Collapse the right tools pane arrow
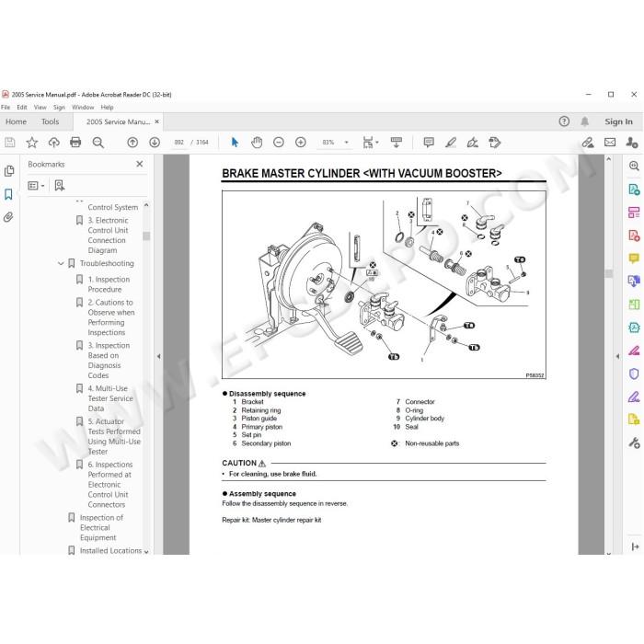The image size is (644, 644). pyautogui.click(x=617, y=357)
